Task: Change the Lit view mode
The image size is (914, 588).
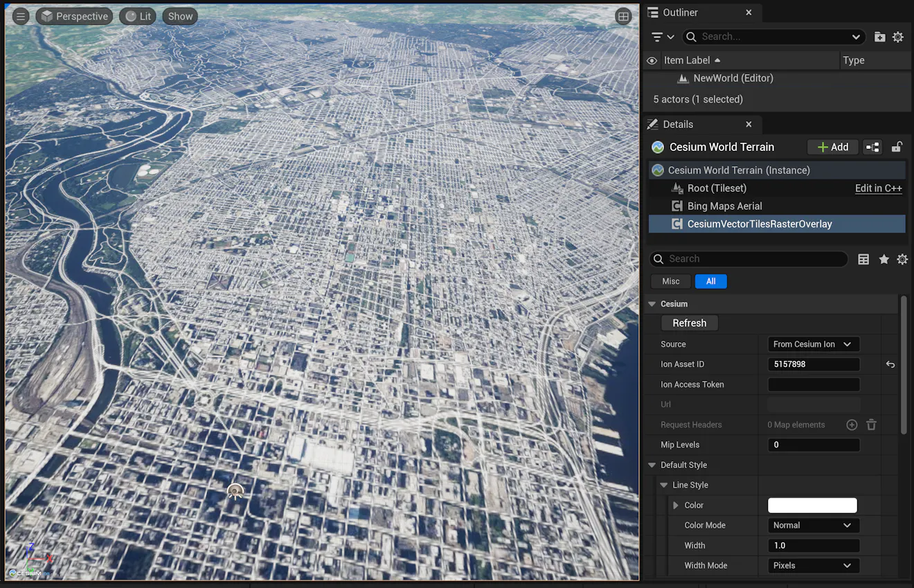Action: pyautogui.click(x=138, y=16)
